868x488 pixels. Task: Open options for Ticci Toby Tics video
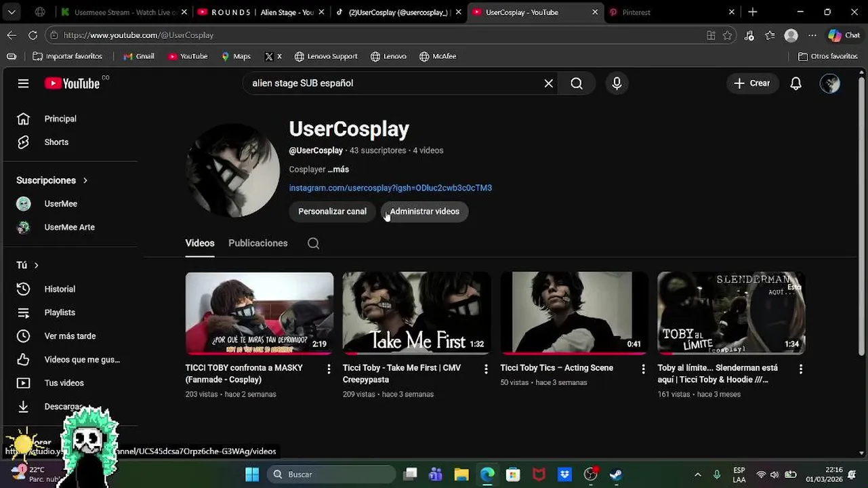pos(644,369)
